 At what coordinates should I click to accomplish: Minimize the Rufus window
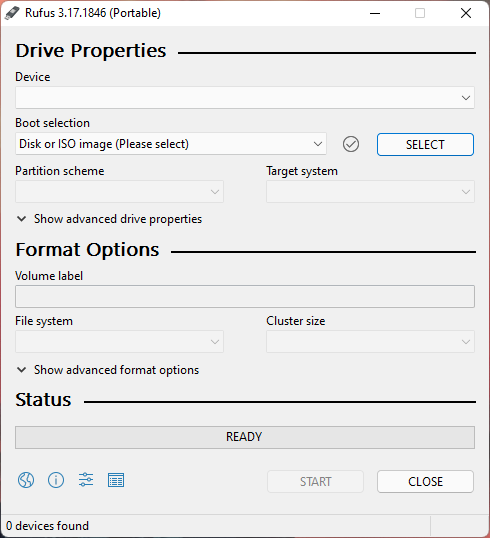[375, 13]
